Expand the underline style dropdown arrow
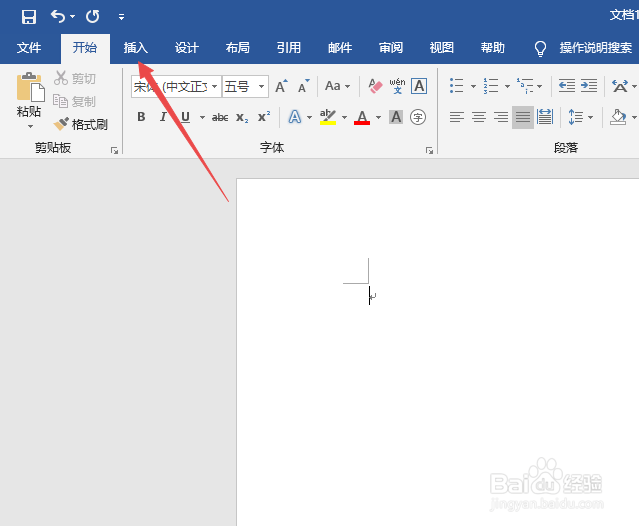The image size is (639, 526). pyautogui.click(x=202, y=118)
